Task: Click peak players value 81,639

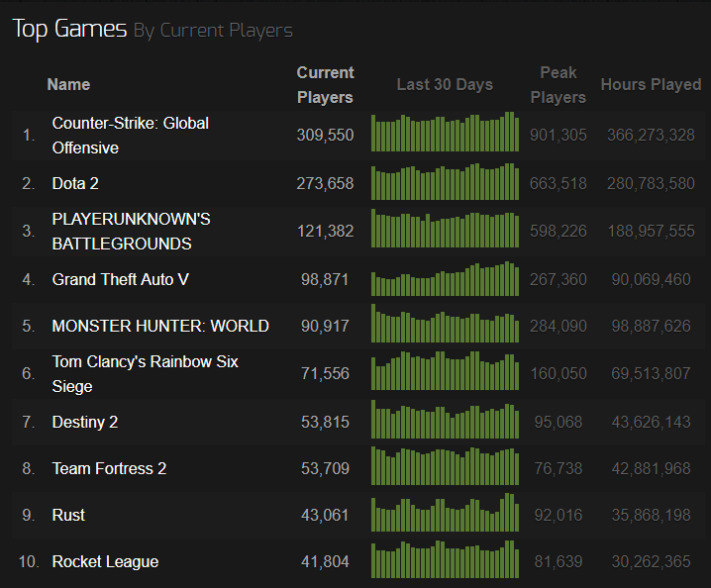Action: click(559, 561)
